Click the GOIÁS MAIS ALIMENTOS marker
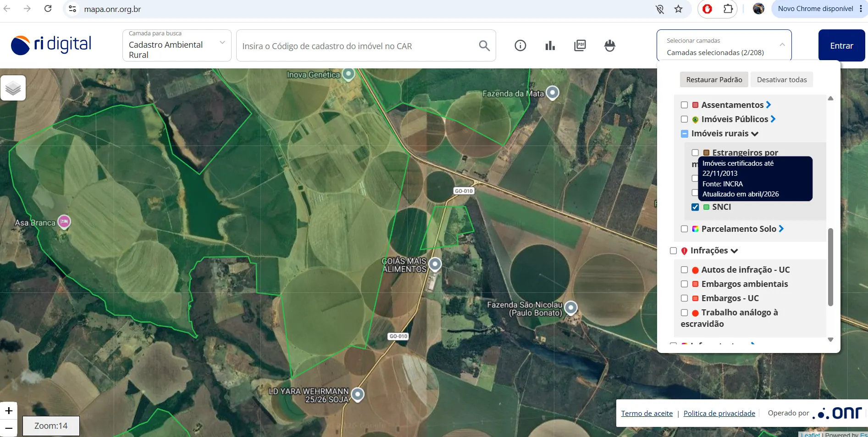Screen dimensions: 868x437 pyautogui.click(x=435, y=264)
